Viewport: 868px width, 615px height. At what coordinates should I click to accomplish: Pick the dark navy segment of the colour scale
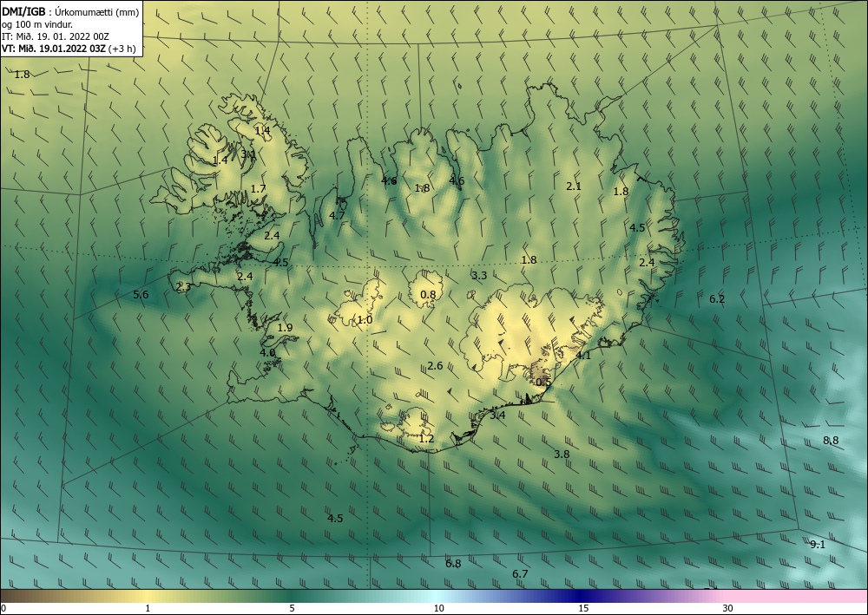(582, 596)
